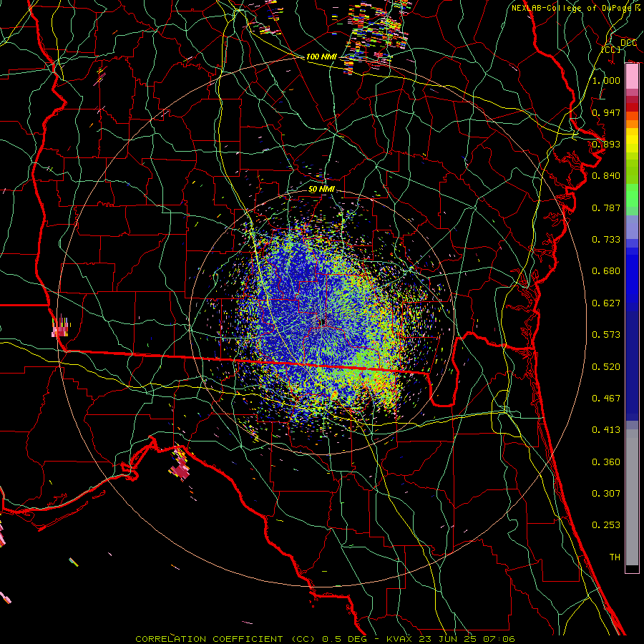Image resolution: width=644 pixels, height=644 pixels.
Task: Click the DEC label above the color scale
Action: point(628,43)
